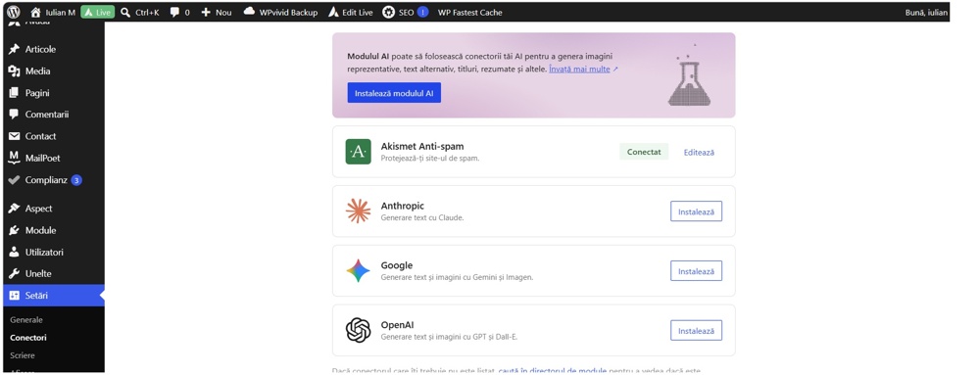
Task: Open comments bubble showing 0
Action: tap(180, 12)
